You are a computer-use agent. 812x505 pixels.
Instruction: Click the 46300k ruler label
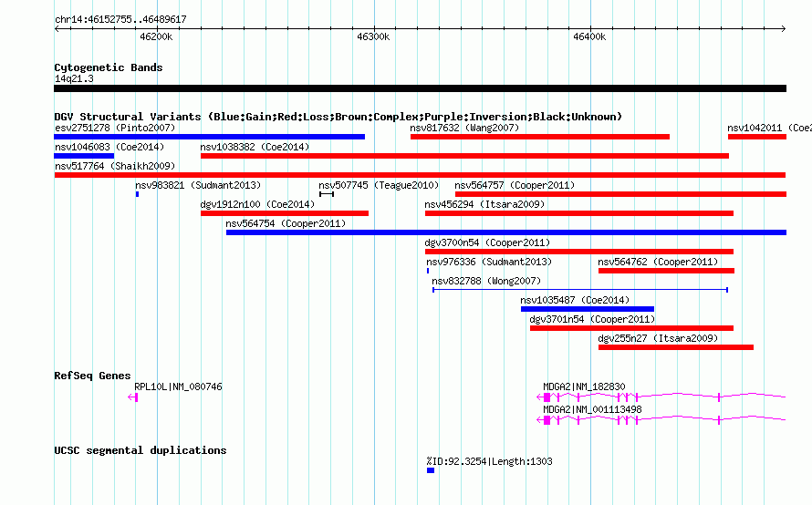click(373, 36)
